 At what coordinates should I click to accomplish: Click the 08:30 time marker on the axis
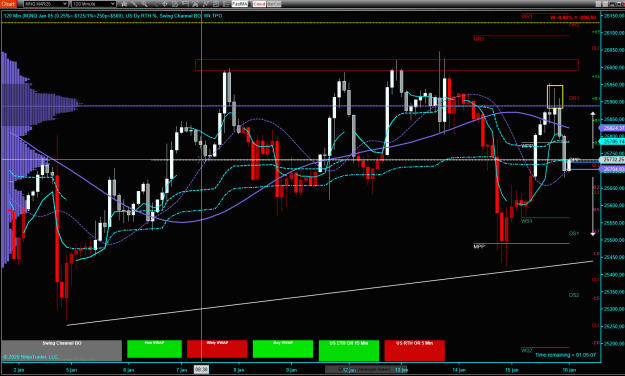click(201, 370)
